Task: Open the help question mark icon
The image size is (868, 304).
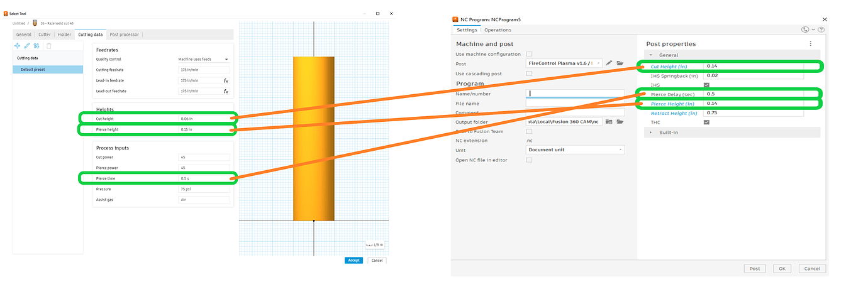Action: click(821, 30)
